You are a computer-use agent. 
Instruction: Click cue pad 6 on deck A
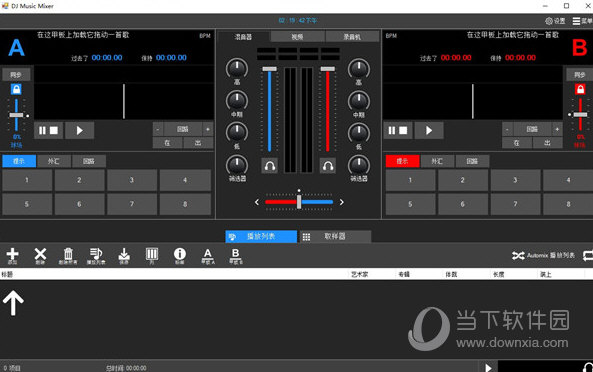(x=79, y=204)
